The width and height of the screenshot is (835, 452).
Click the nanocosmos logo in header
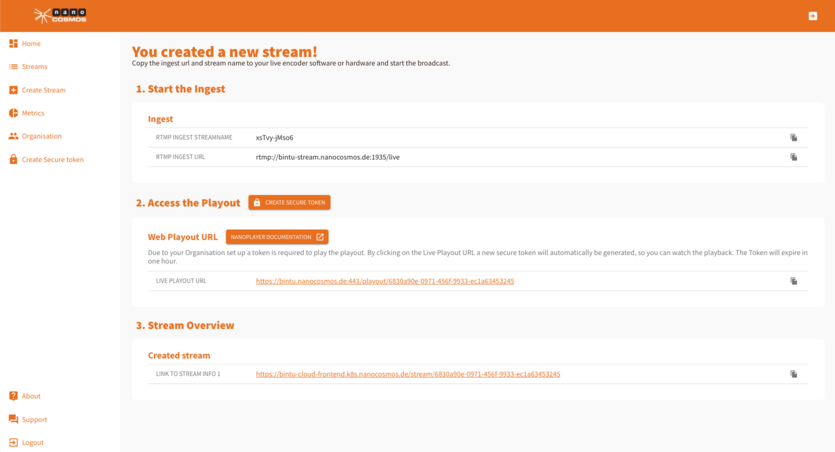[x=59, y=15]
